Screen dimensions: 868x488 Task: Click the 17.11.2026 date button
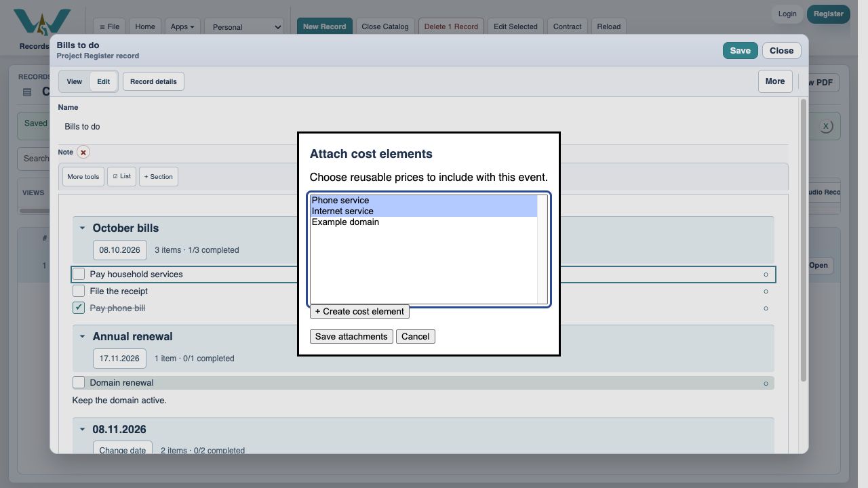click(x=120, y=359)
